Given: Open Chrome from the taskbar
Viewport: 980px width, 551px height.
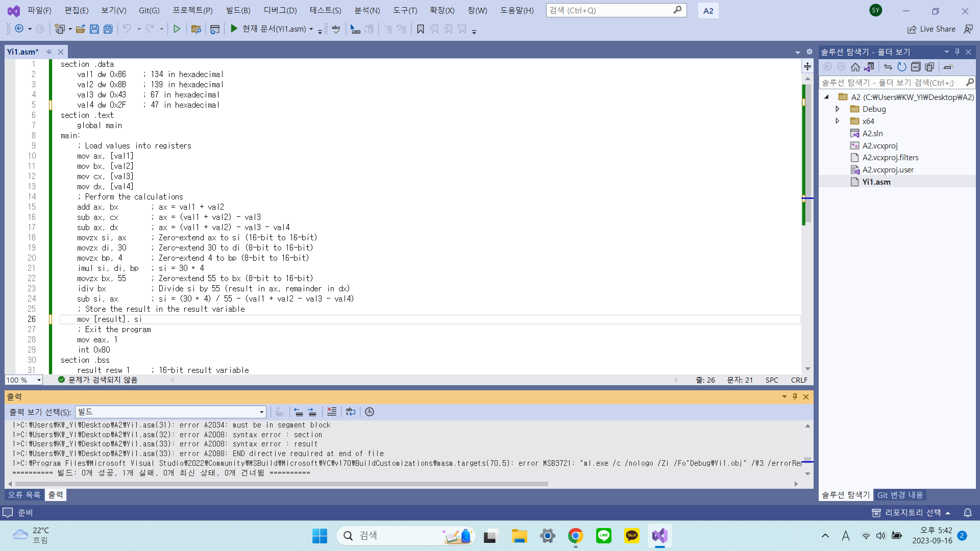Looking at the screenshot, I should (x=575, y=536).
